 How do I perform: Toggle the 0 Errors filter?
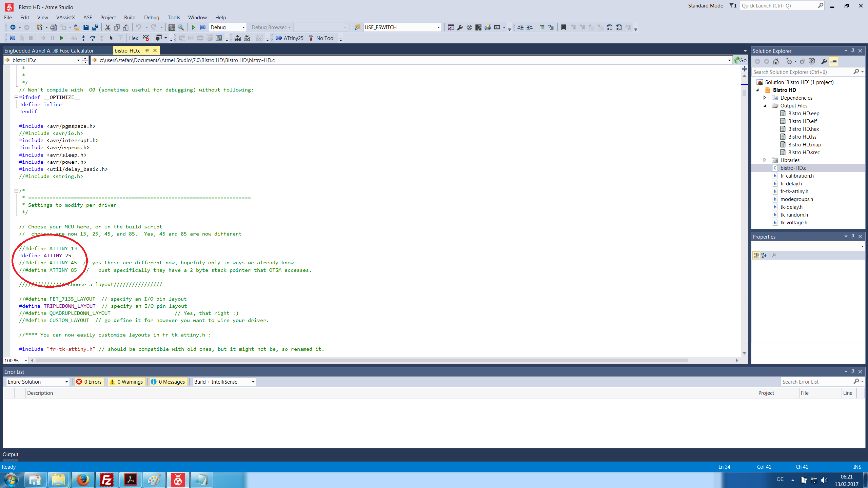[x=89, y=382]
